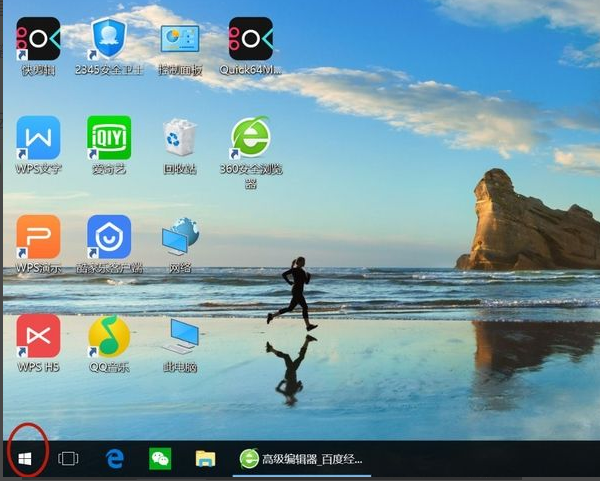
Task: Launch Microsoft Edge from the taskbar
Action: (x=115, y=459)
